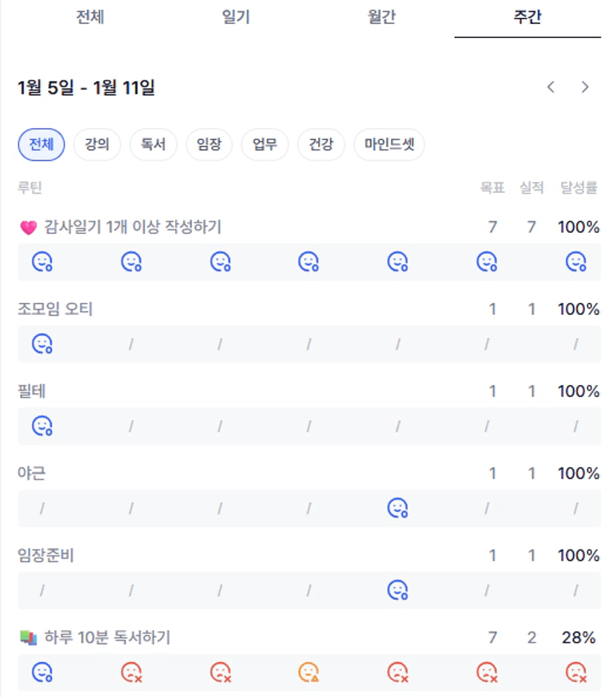Switch to the 일기 tab
The height and width of the screenshot is (697, 616).
[x=235, y=17]
